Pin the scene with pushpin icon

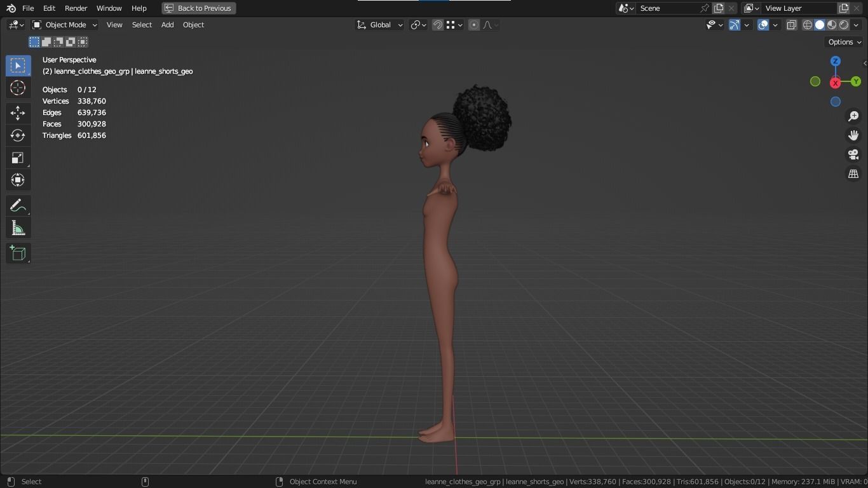(704, 8)
